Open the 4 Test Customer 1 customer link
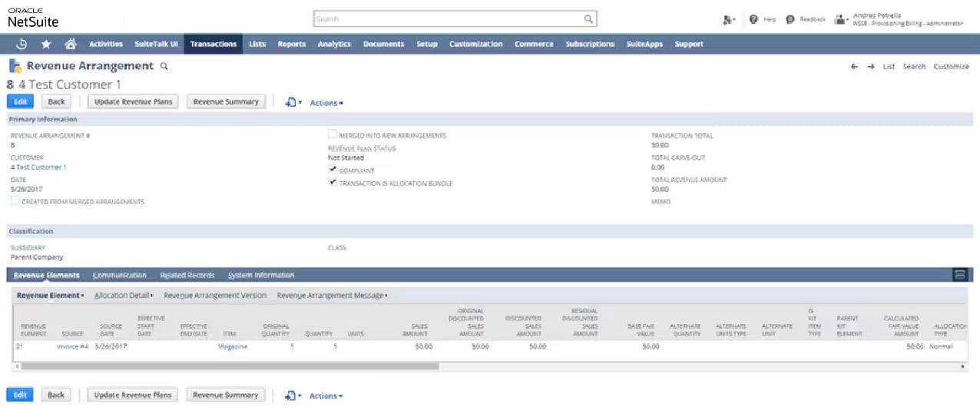This screenshot has width=980, height=420. click(38, 167)
